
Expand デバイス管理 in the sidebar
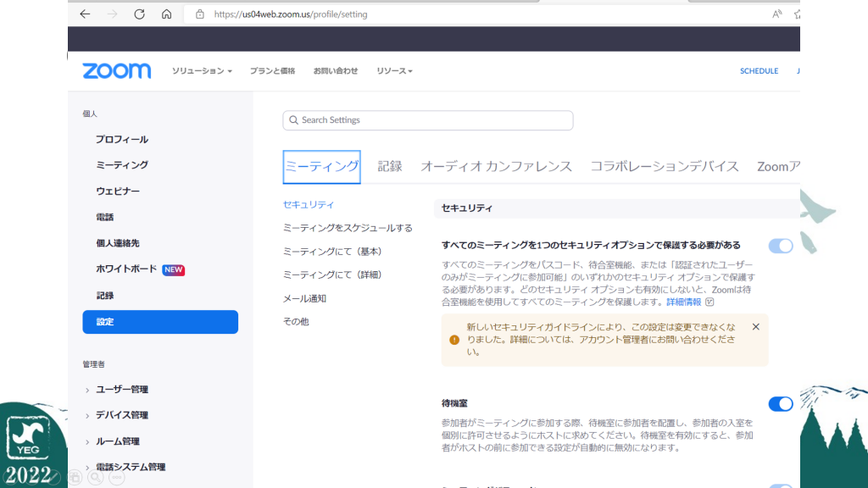tap(87, 415)
